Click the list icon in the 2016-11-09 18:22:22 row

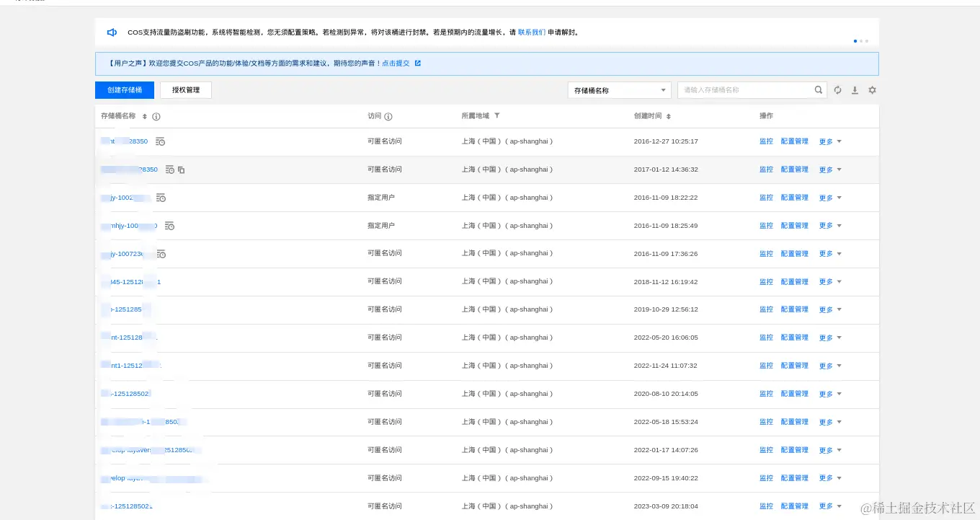point(161,198)
